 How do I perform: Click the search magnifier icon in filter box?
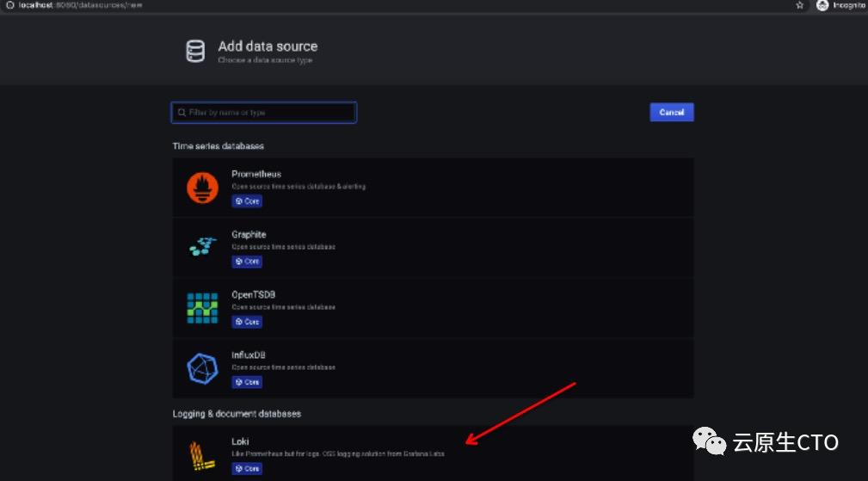click(x=182, y=113)
